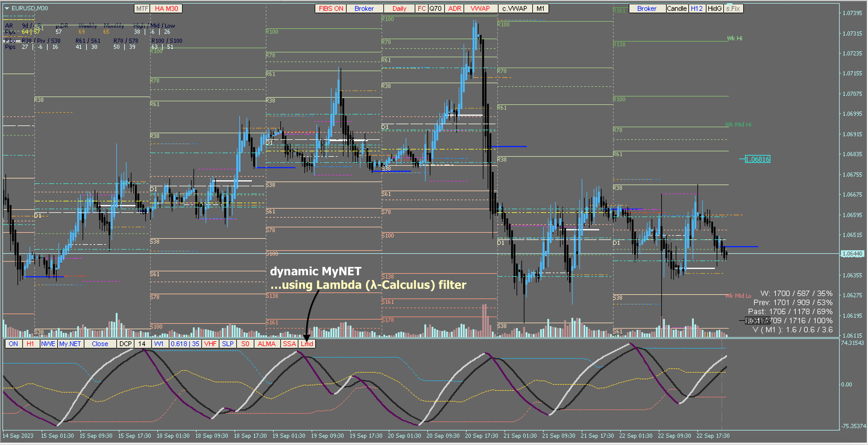
Task: Click the Lmd Lambda filter button
Action: tap(307, 344)
